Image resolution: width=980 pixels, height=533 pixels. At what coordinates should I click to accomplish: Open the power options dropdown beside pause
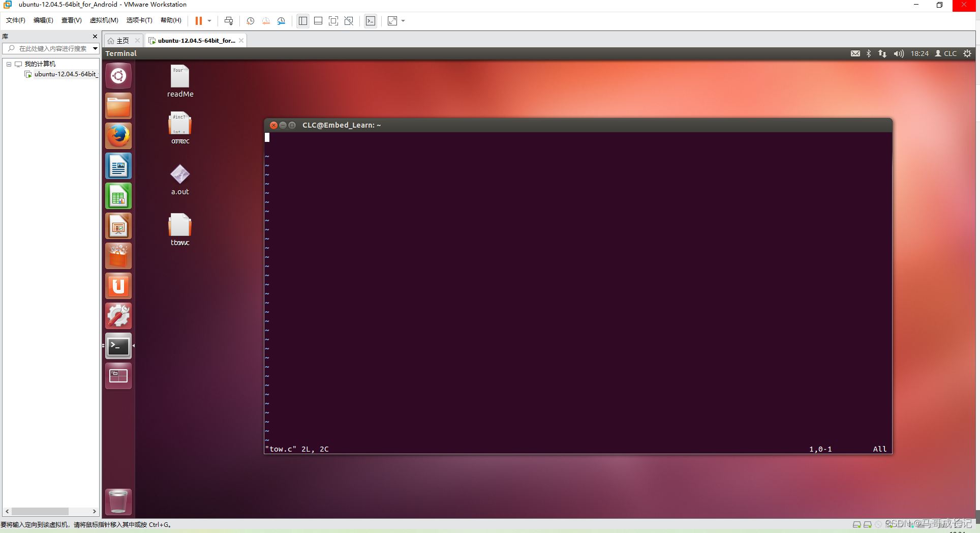coord(209,21)
